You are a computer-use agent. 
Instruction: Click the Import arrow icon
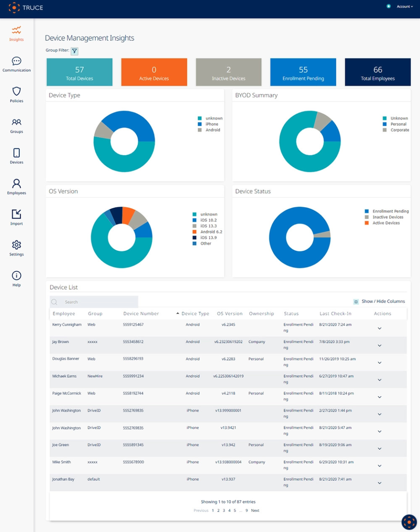pyautogui.click(x=16, y=214)
